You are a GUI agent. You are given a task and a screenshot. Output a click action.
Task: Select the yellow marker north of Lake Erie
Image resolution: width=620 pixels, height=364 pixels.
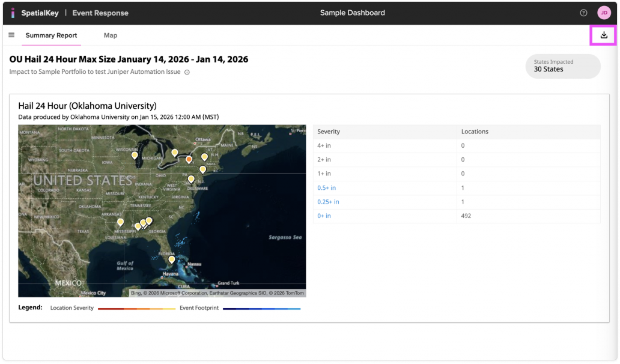click(x=175, y=153)
